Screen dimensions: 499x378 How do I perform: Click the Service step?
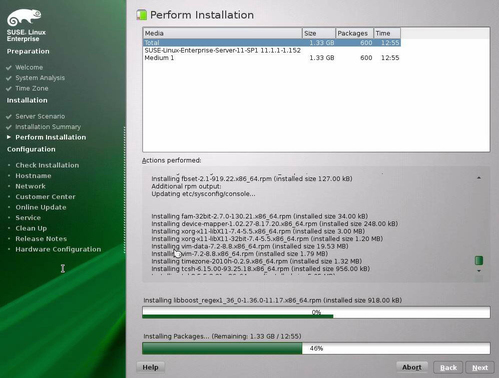28,218
